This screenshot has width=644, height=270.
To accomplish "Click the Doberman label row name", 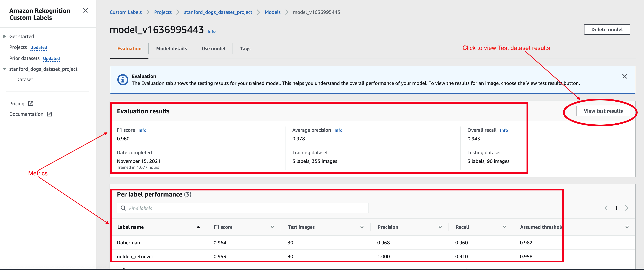I will (129, 243).
